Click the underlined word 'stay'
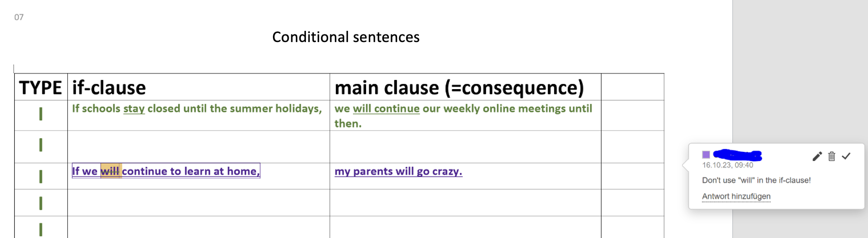 134,108
